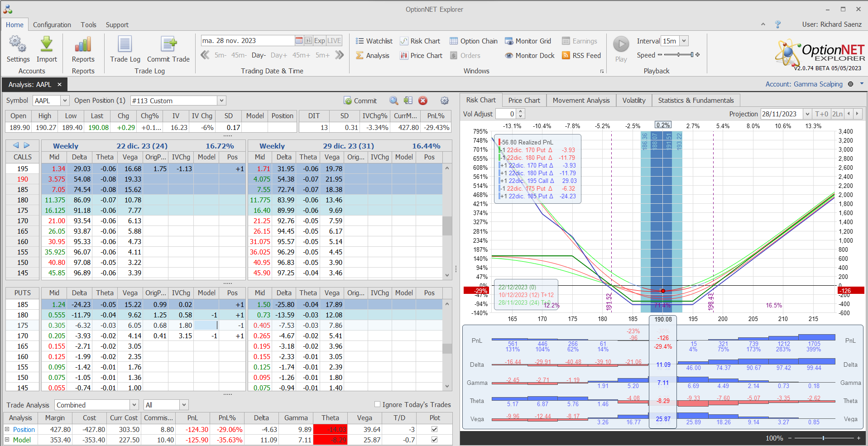Screen dimensions: 868x446
Task: Step the date back with Day-
Action: click(x=259, y=55)
